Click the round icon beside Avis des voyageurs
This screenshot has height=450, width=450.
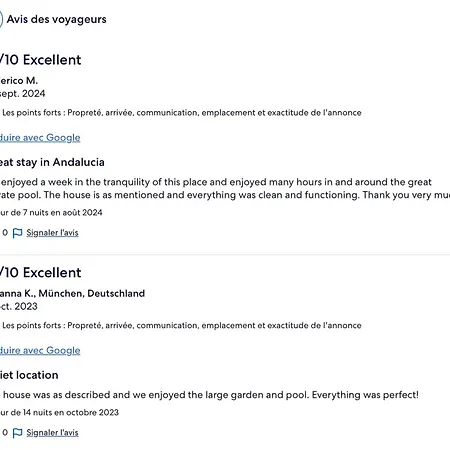1,19
